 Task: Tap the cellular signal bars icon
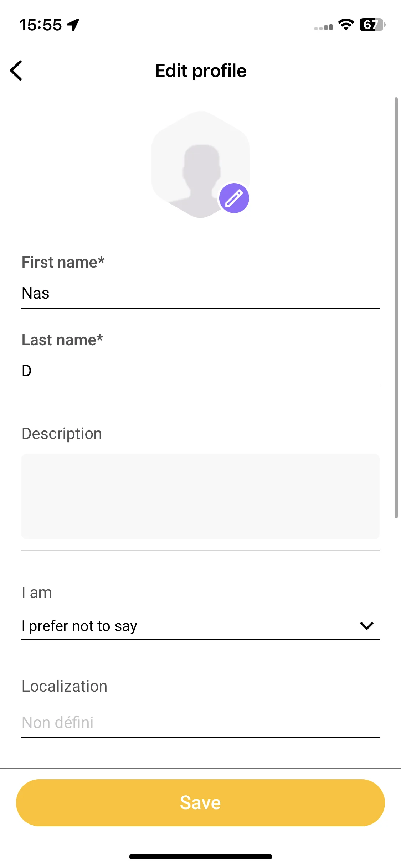323,27
